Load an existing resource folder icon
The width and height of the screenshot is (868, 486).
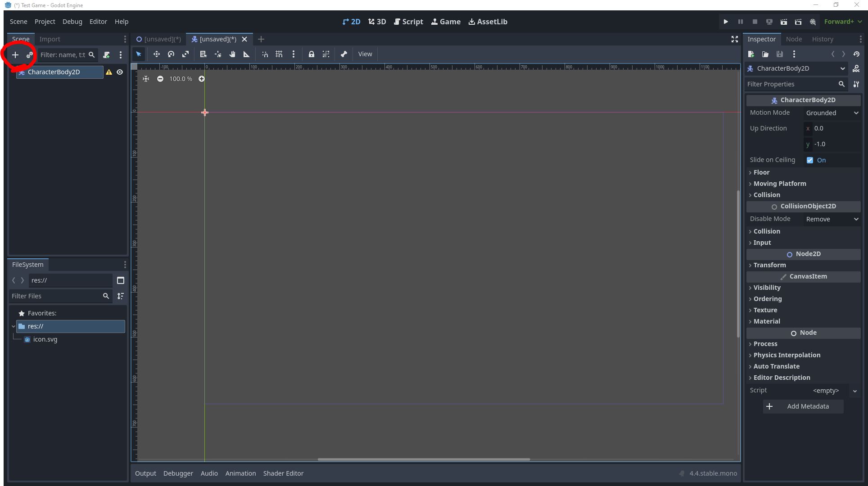pyautogui.click(x=765, y=54)
